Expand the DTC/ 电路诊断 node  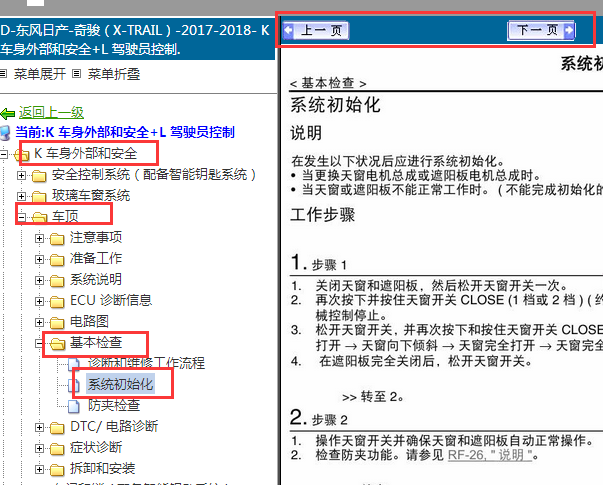click(39, 427)
